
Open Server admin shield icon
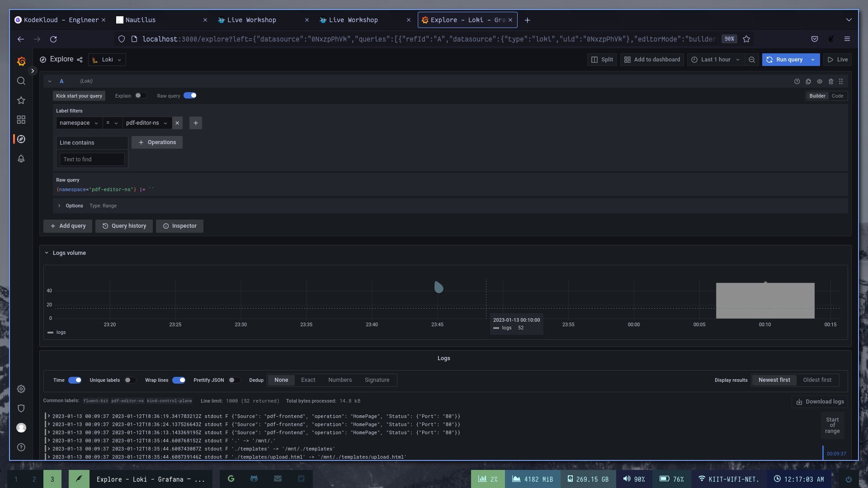[x=21, y=408]
